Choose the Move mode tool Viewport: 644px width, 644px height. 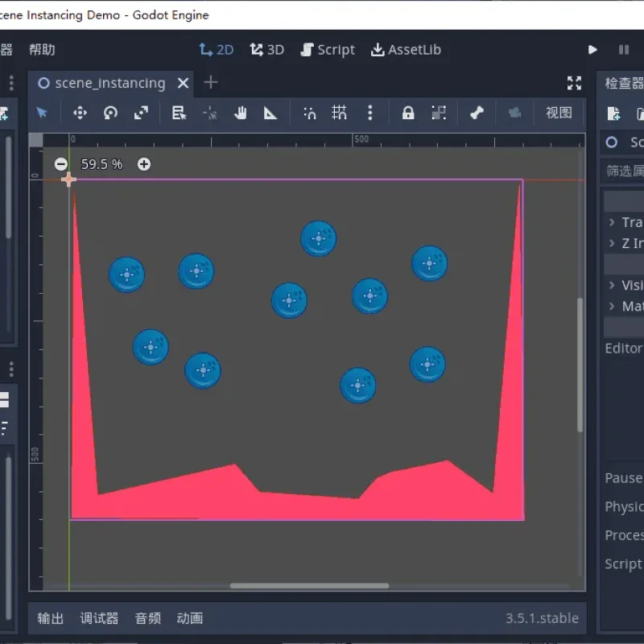(80, 113)
